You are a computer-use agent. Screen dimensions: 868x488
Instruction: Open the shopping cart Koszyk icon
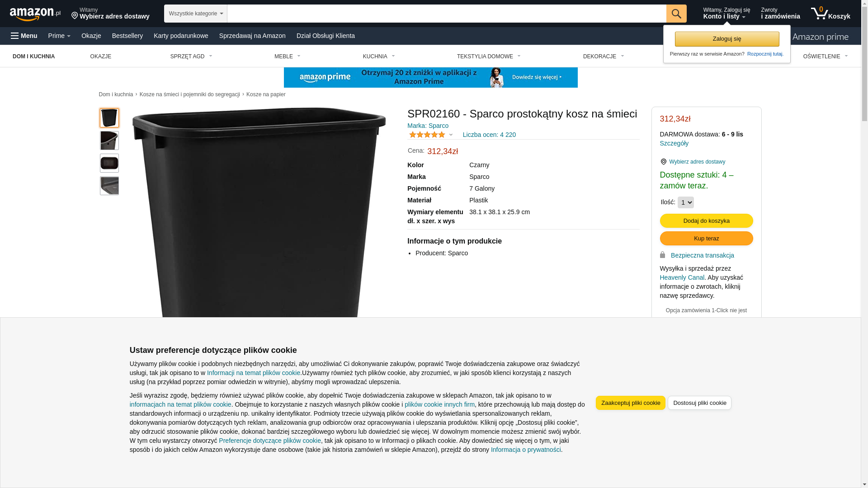coord(830,14)
